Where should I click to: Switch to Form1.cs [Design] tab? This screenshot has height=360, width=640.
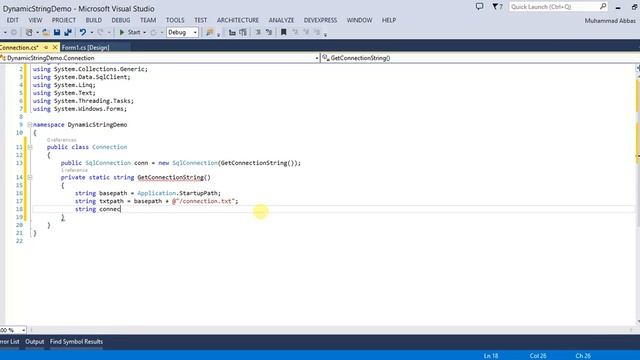click(86, 47)
